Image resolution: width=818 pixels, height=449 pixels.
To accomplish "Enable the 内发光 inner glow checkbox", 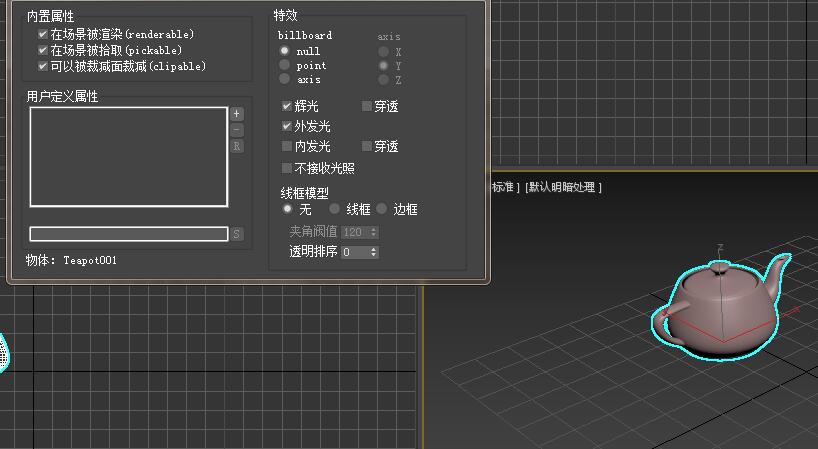I will (x=287, y=147).
